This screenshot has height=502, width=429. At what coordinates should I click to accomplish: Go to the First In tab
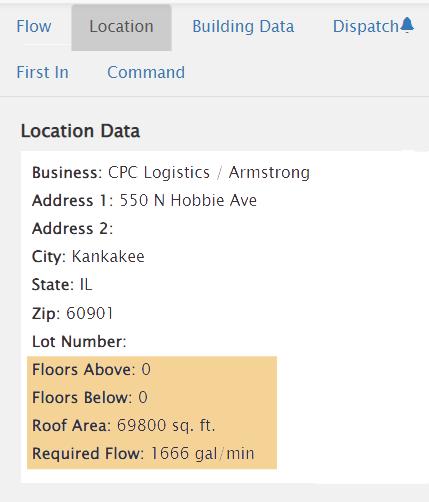[x=43, y=72]
